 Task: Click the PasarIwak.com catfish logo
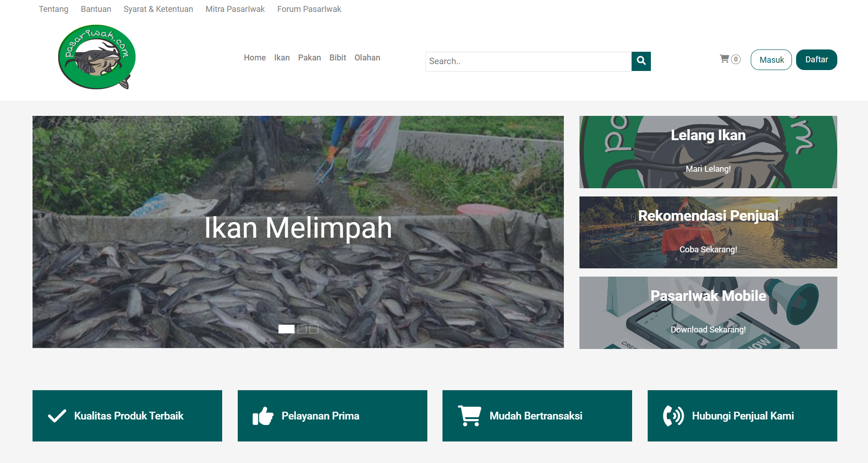point(97,57)
